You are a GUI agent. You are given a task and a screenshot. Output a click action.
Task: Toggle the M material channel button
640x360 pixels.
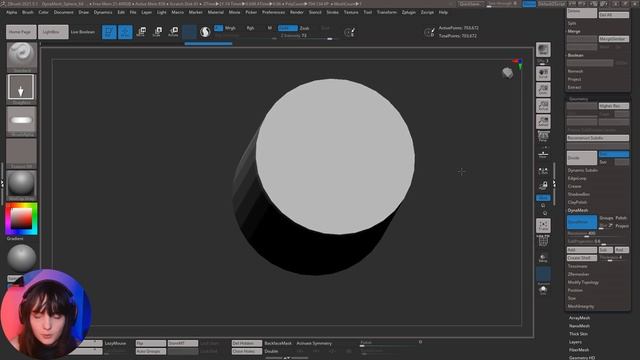[x=269, y=28]
